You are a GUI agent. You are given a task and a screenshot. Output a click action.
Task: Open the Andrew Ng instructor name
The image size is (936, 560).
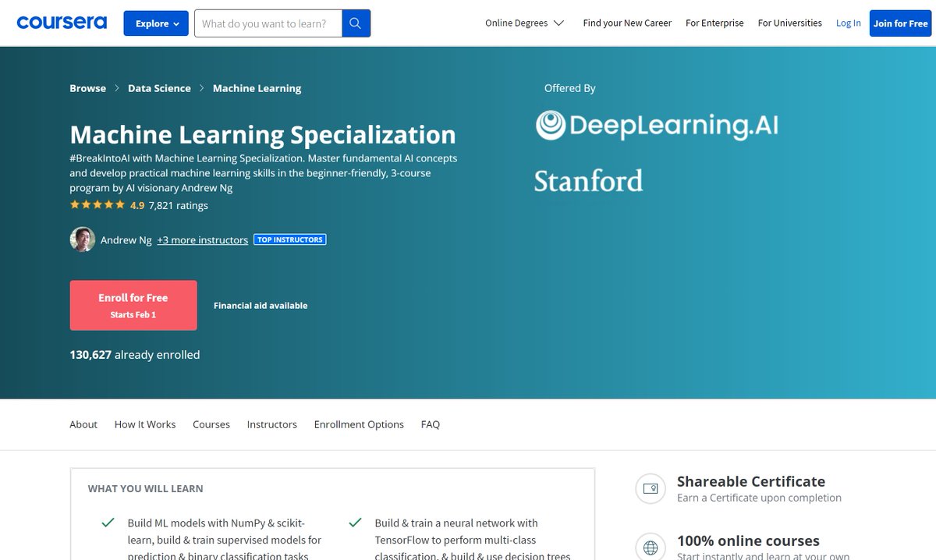point(126,240)
